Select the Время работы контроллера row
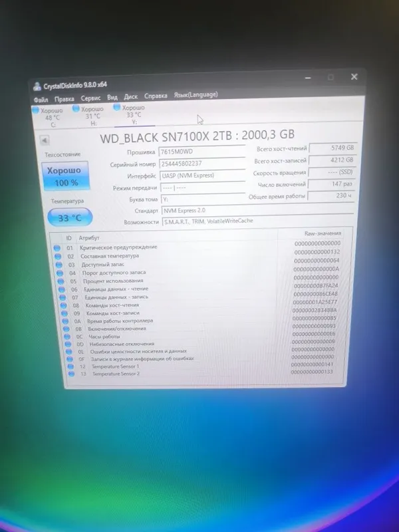 tap(201, 320)
